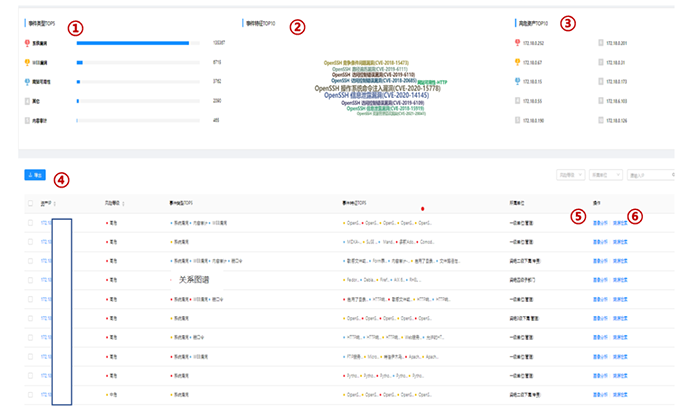
Task: Click the blue third-place icon beside count 3792
Action: click(x=27, y=82)
